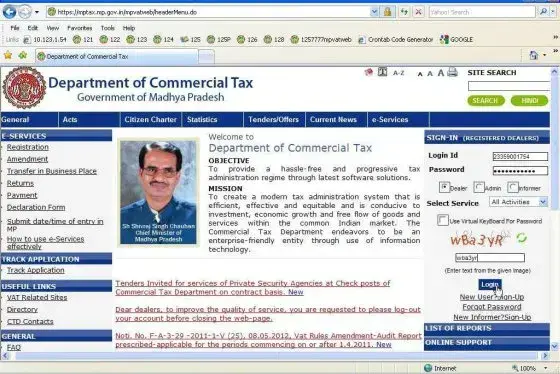The image size is (560, 374).
Task: Open the Tenders/Offers nav item
Action: coord(274,120)
